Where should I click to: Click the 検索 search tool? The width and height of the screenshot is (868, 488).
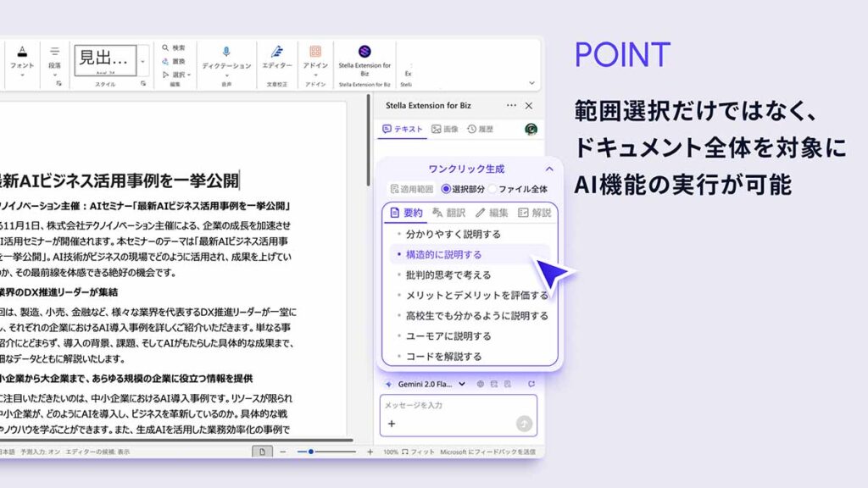(174, 48)
